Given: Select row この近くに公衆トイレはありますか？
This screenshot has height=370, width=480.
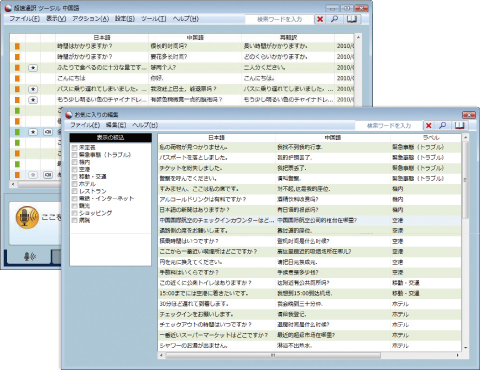Looking at the screenshot, I should [x=310, y=283].
